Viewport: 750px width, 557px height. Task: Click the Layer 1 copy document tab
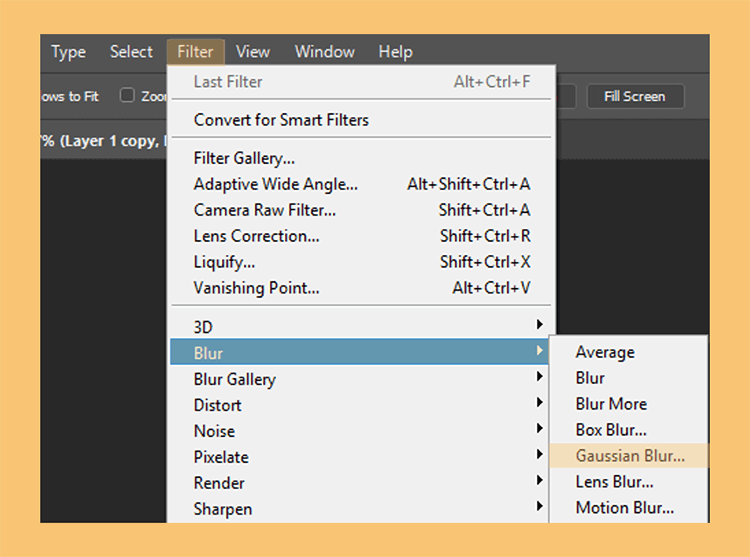tap(104, 141)
